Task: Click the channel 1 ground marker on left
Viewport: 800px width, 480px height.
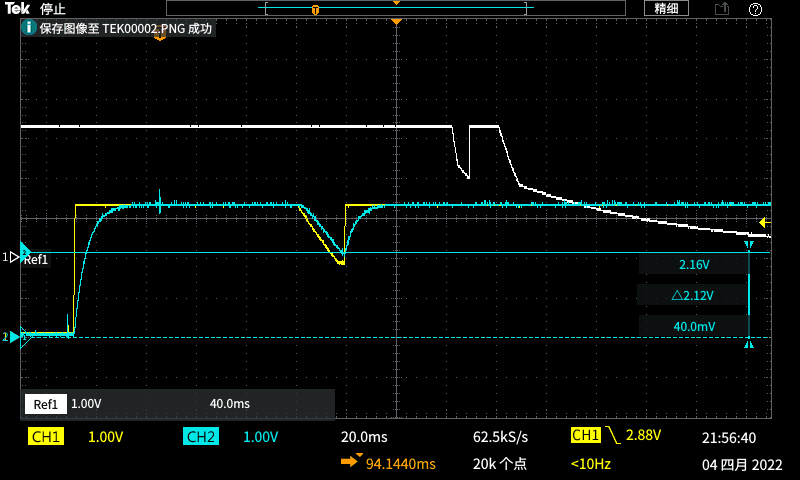Action: 11,257
